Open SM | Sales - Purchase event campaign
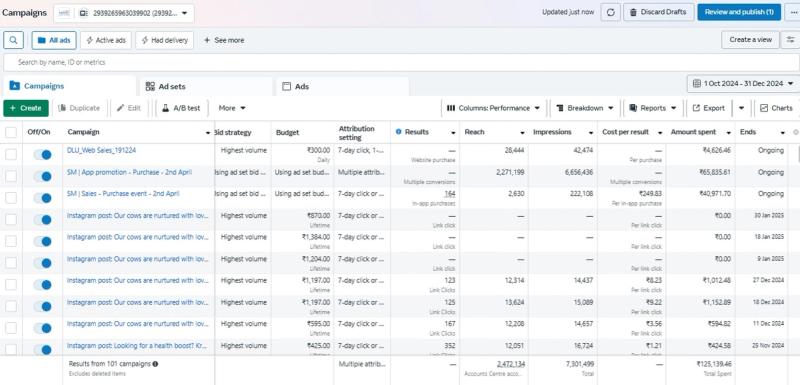 click(x=123, y=194)
